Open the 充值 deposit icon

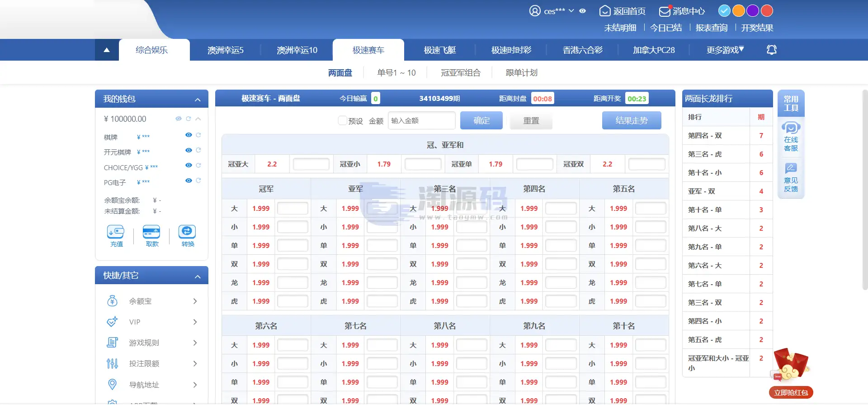116,232
